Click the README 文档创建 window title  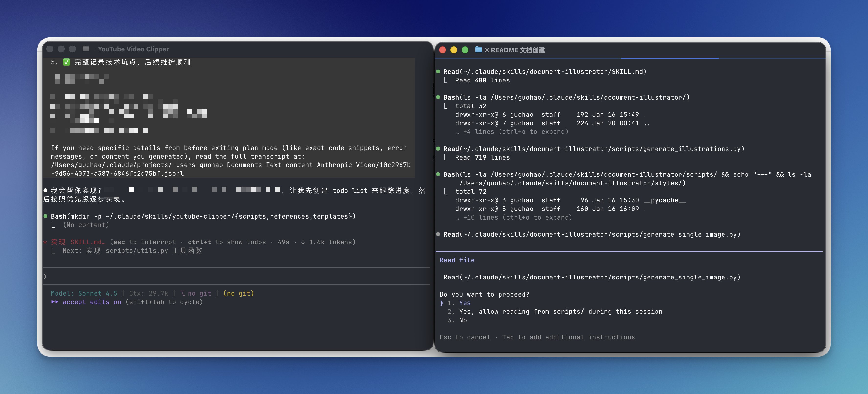click(x=517, y=50)
